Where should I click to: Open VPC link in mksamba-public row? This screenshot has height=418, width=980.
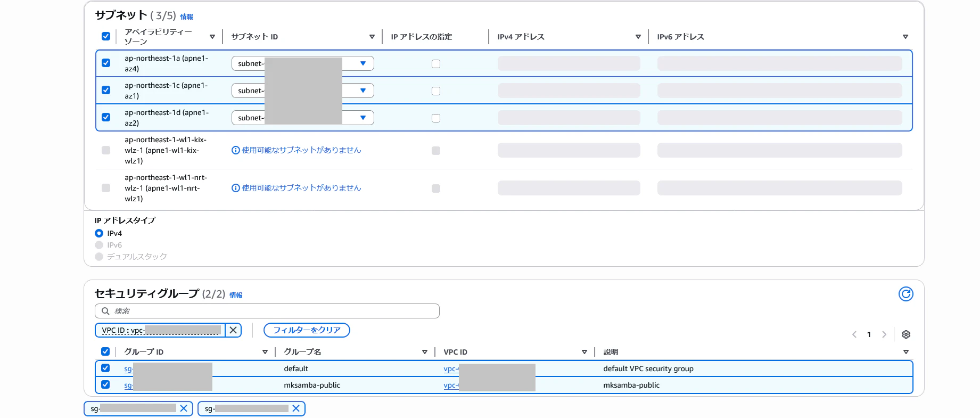451,385
